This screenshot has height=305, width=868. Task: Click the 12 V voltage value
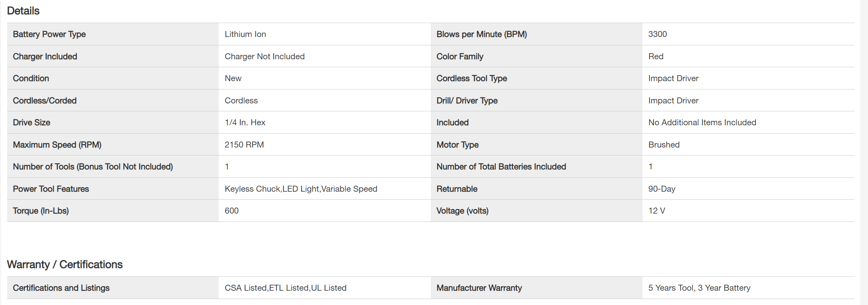pyautogui.click(x=656, y=211)
